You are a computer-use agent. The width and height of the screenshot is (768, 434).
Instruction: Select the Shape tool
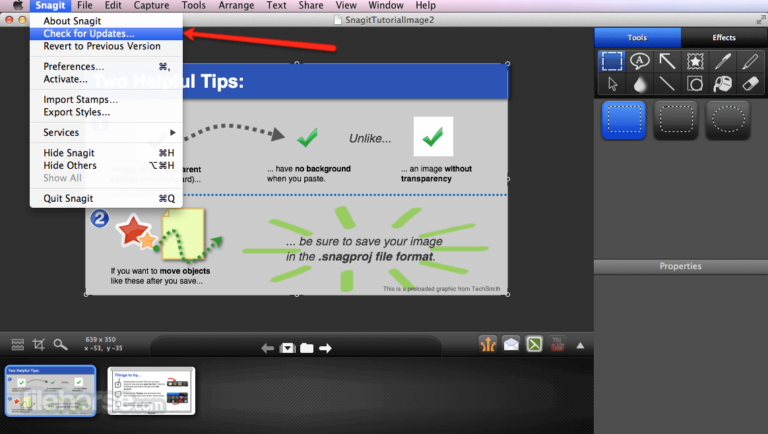click(x=695, y=84)
